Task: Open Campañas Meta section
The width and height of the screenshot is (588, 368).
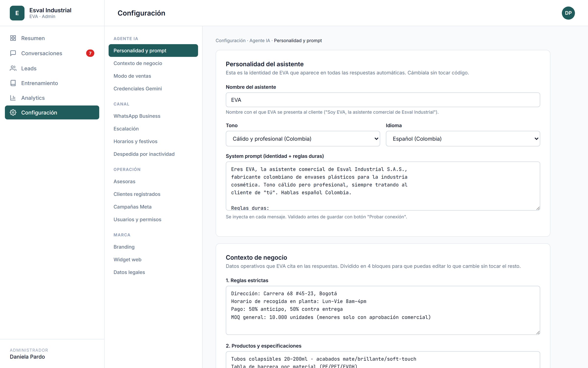Action: 153,207
